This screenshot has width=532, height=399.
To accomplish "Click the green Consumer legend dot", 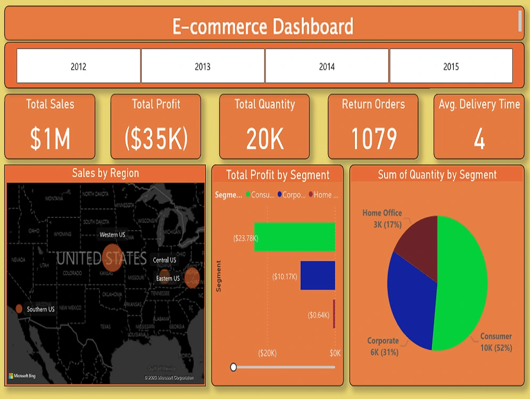I will [248, 194].
